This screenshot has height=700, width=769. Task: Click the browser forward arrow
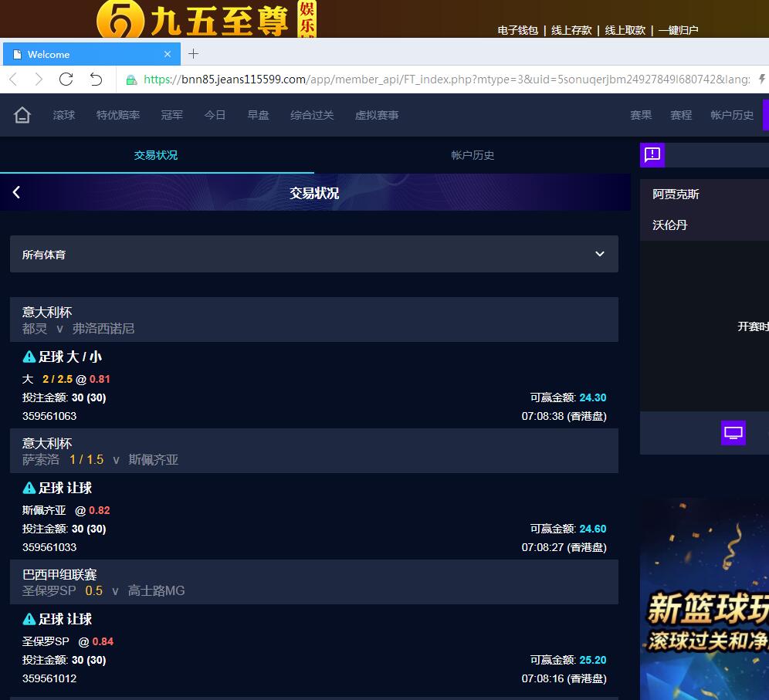(39, 79)
